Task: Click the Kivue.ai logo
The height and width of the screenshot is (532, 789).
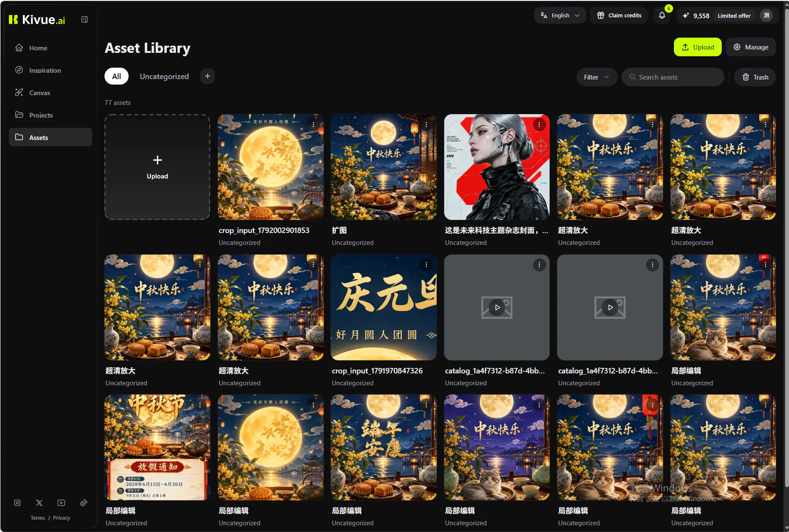Action: (x=37, y=19)
